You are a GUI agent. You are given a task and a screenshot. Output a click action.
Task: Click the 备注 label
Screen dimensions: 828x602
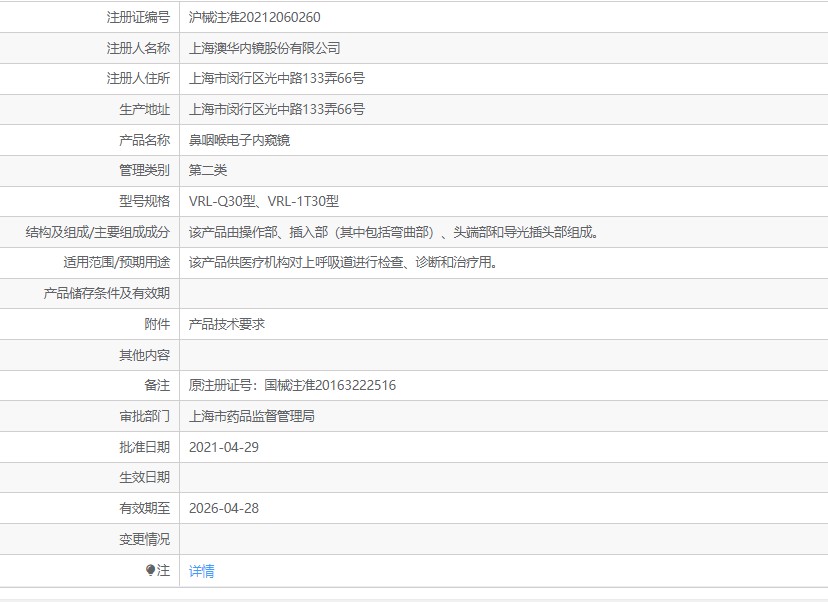point(157,385)
